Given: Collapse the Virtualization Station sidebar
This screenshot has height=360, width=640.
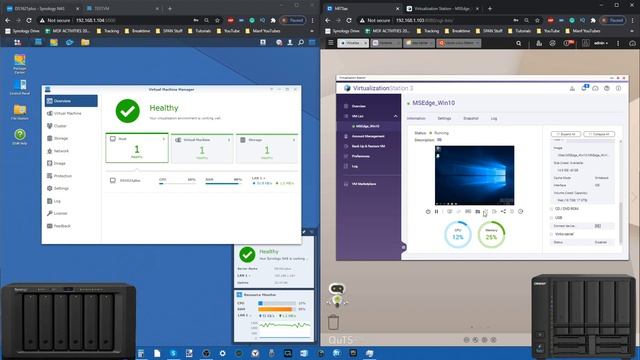Looking at the screenshot, I should tap(403, 247).
